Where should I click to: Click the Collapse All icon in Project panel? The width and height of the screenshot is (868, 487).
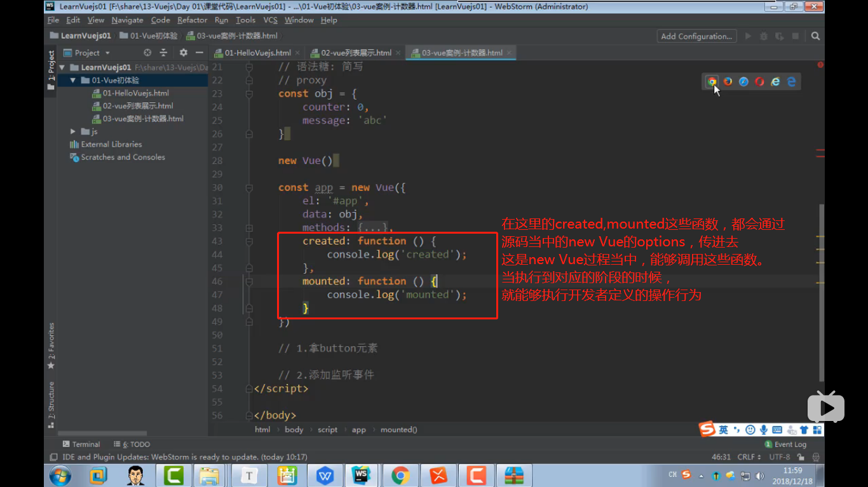tap(163, 53)
